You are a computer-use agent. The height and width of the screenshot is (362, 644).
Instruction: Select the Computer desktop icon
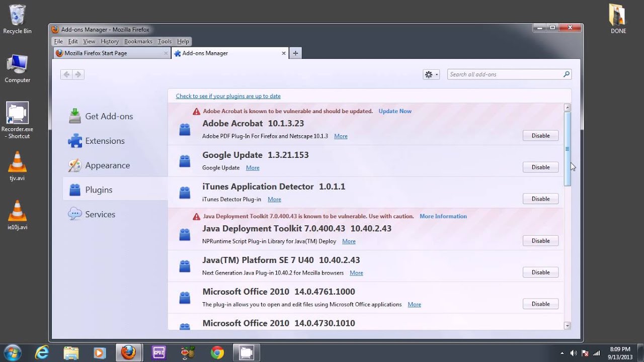tap(17, 69)
